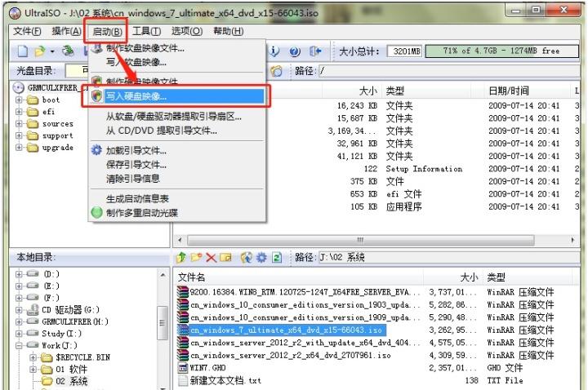588x390 pixels.
Task: Open the 选项(O) menu
Action: [187, 31]
